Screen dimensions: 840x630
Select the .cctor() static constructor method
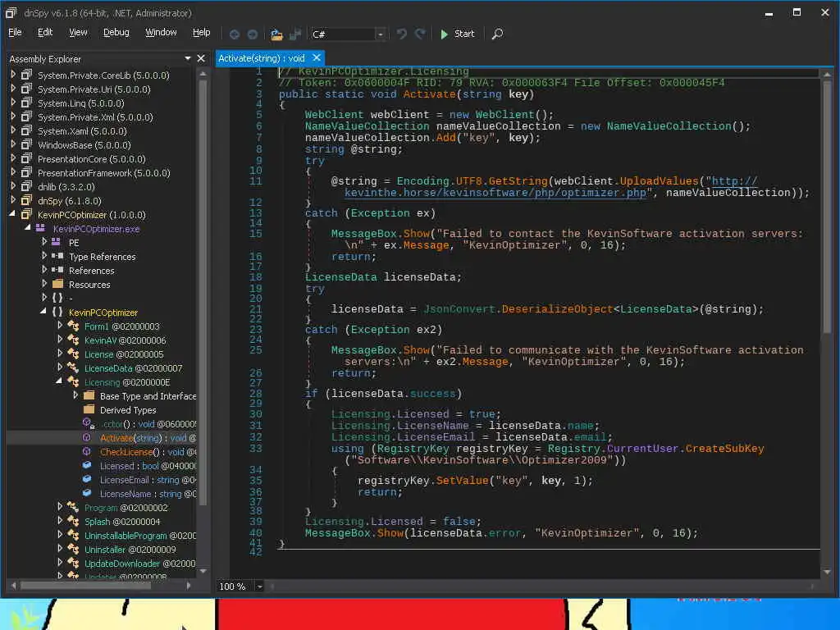(148, 424)
